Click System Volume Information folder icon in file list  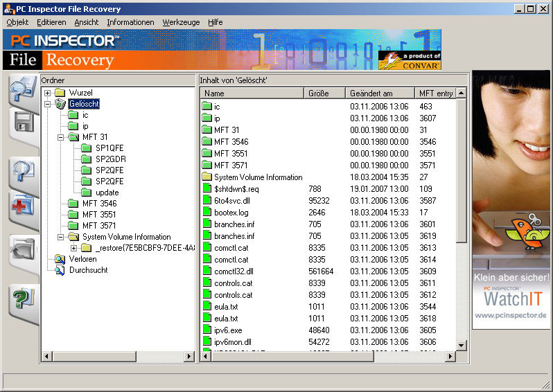pos(207,177)
